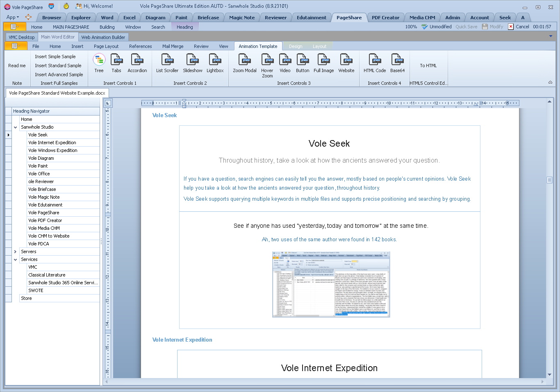560x392 pixels.
Task: Open the Web Animation Builder tab
Action: [103, 37]
